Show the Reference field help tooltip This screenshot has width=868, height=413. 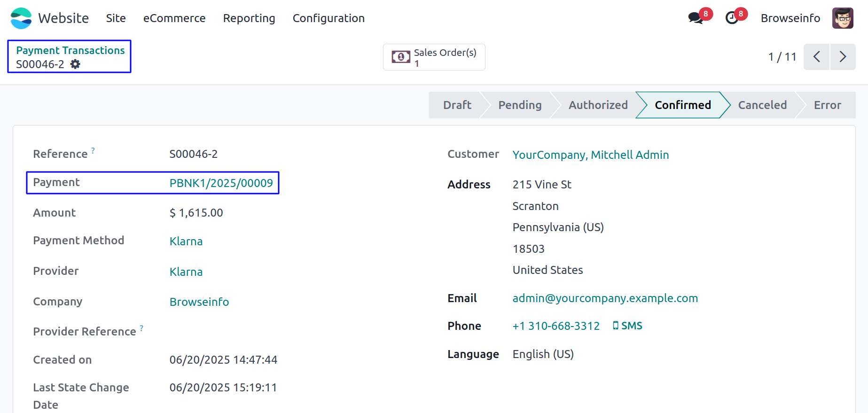tap(93, 150)
